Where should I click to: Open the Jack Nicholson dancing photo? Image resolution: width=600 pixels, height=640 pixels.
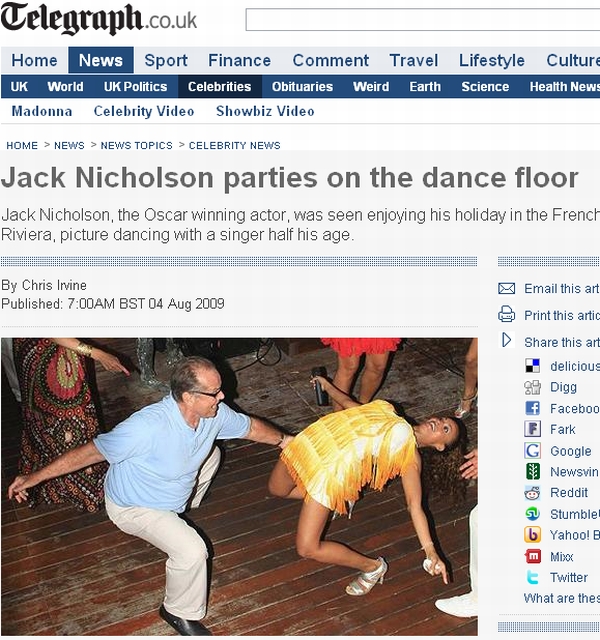coord(239,487)
